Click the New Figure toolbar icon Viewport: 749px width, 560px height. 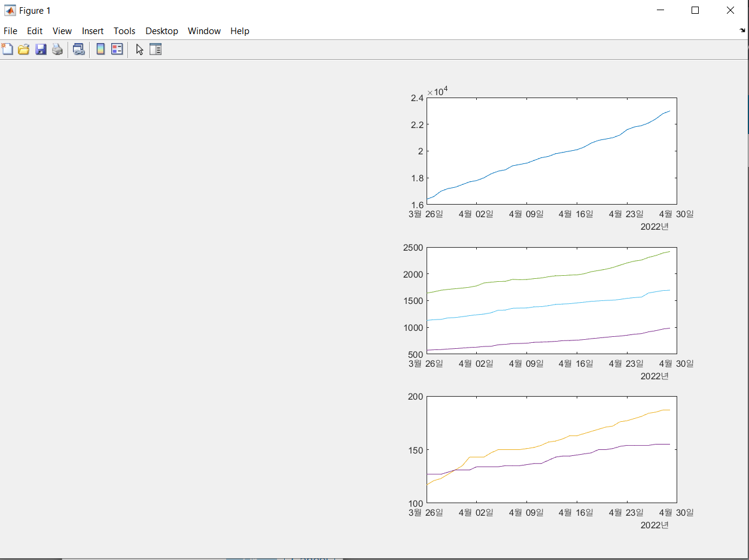click(7, 50)
